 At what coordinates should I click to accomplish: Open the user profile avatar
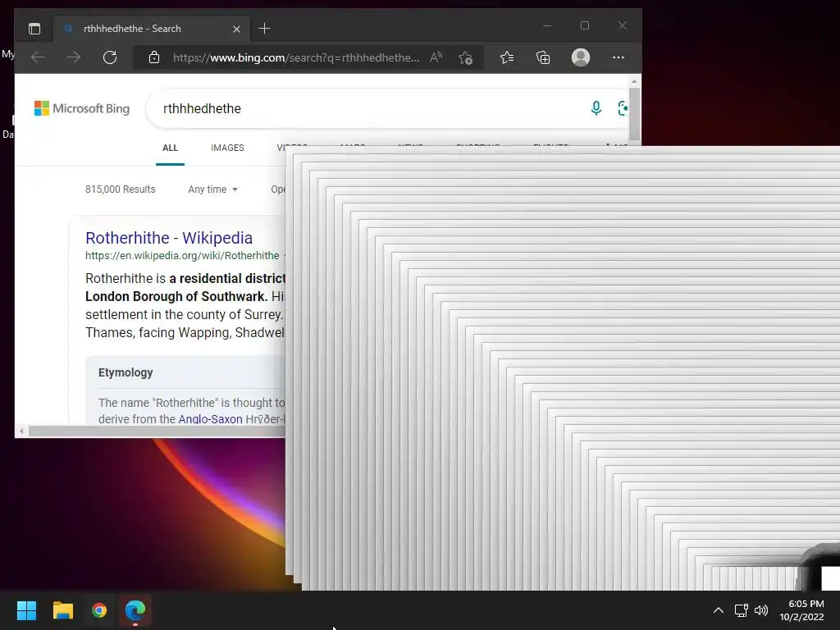[581, 57]
